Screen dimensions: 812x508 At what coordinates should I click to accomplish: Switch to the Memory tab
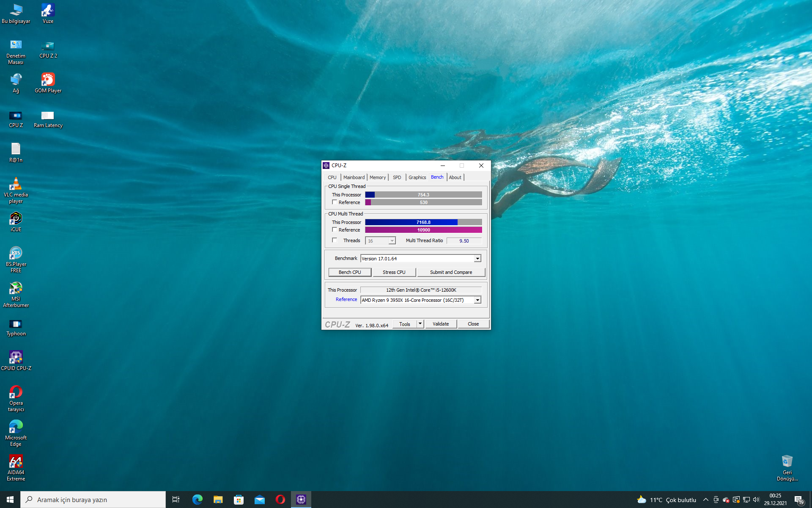pyautogui.click(x=377, y=177)
